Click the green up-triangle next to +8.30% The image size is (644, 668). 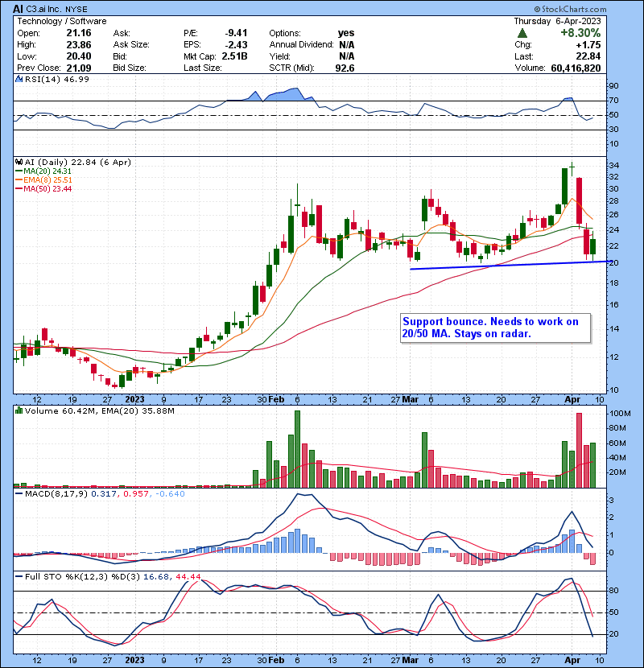click(x=522, y=33)
